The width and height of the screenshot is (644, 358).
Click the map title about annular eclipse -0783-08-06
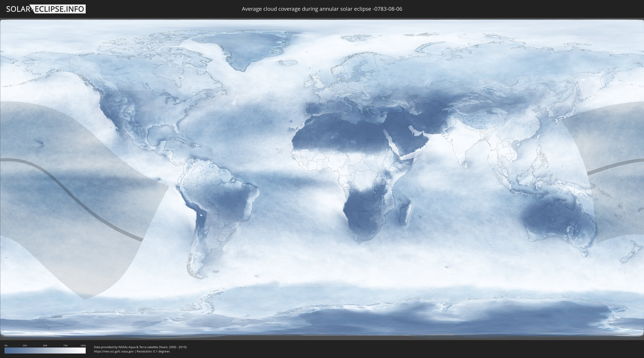(322, 9)
